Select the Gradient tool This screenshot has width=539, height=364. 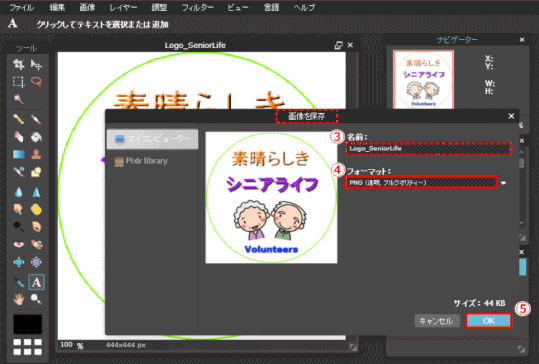coord(19,154)
